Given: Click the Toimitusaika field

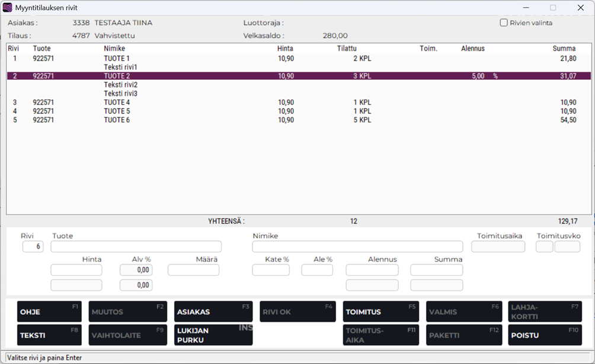Looking at the screenshot, I should pyautogui.click(x=498, y=247).
